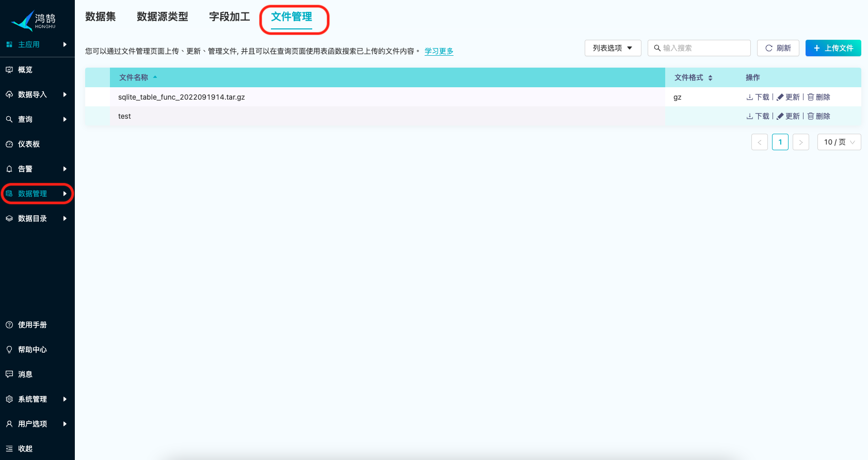Click the 数据导入 upload cloud icon
Viewport: 868px width, 460px height.
(x=9, y=94)
